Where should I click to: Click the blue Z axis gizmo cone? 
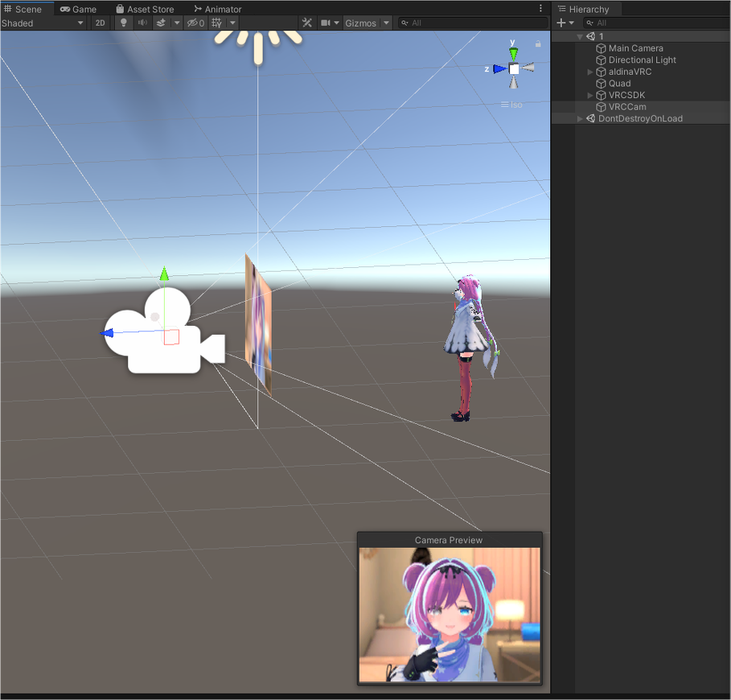pos(499,69)
